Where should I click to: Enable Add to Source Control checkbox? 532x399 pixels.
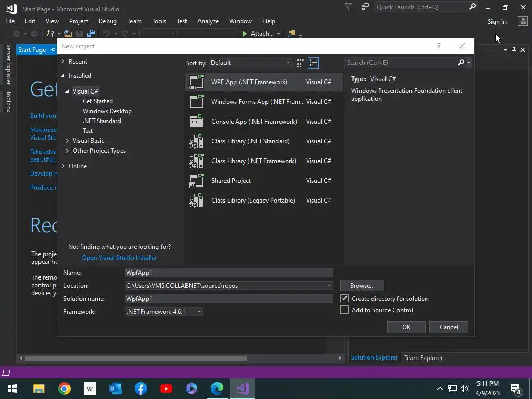coord(344,310)
